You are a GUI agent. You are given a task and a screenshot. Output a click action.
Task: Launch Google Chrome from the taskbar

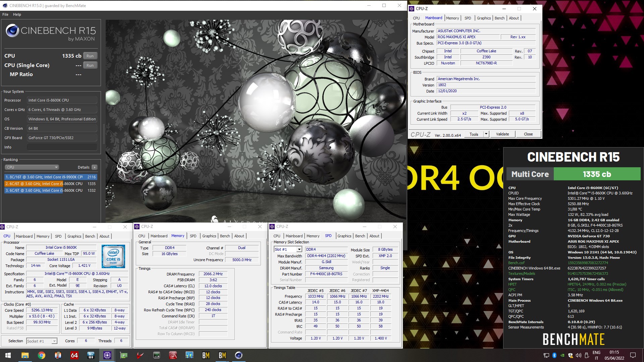[41, 355]
